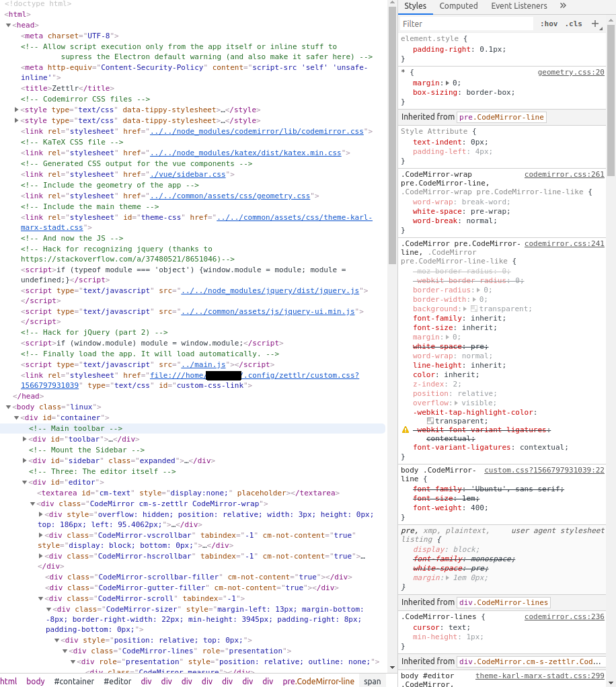Toggle the .cls classes button

pos(574,24)
